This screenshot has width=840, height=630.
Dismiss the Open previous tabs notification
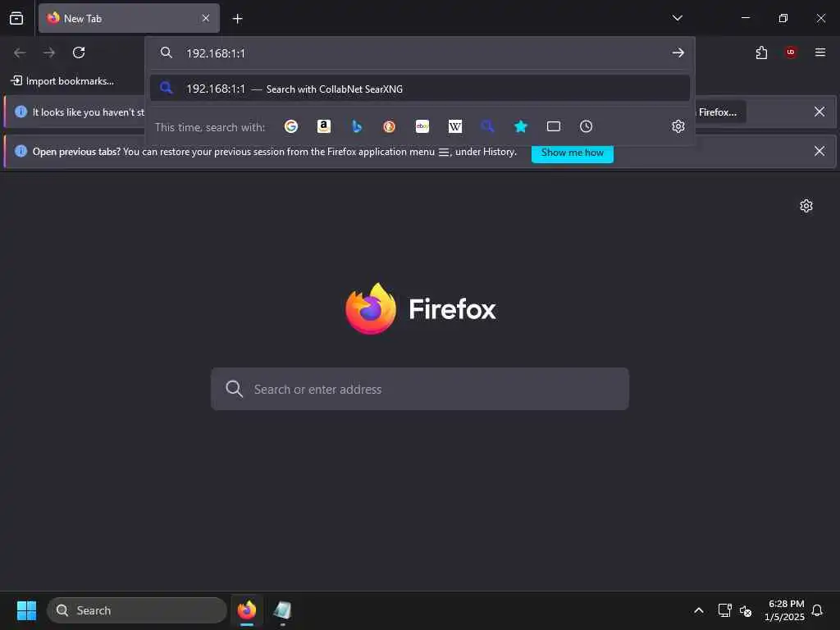pyautogui.click(x=819, y=151)
